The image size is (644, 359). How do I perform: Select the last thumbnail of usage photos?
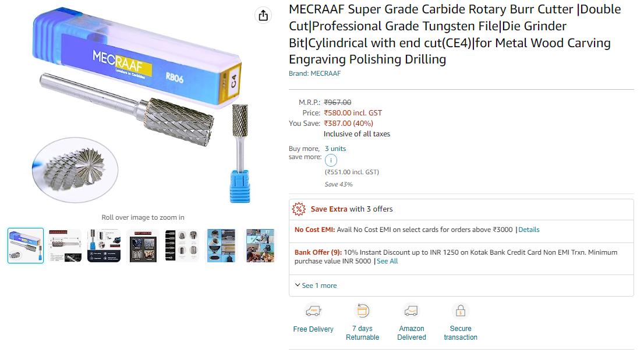click(x=260, y=245)
